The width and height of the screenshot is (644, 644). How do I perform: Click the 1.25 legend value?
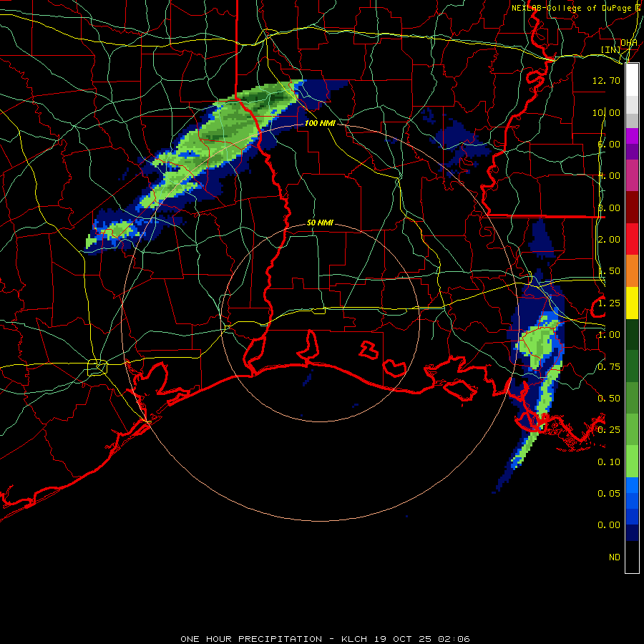click(x=609, y=303)
